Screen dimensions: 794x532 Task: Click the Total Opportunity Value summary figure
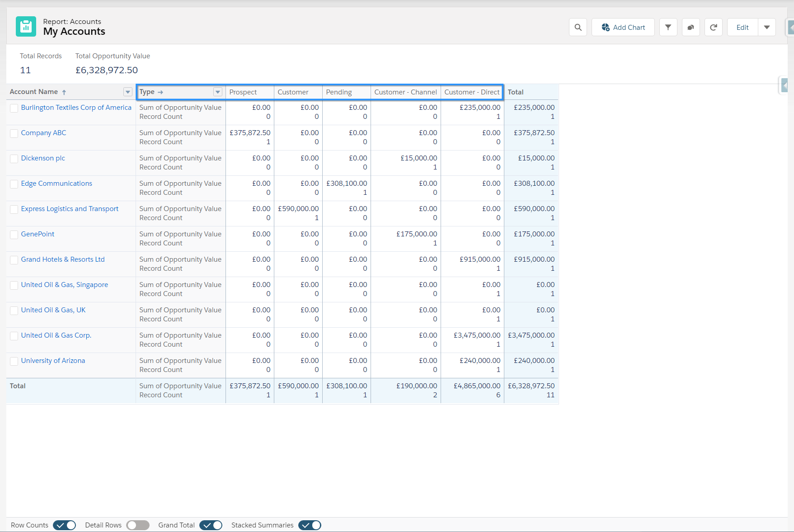click(107, 70)
